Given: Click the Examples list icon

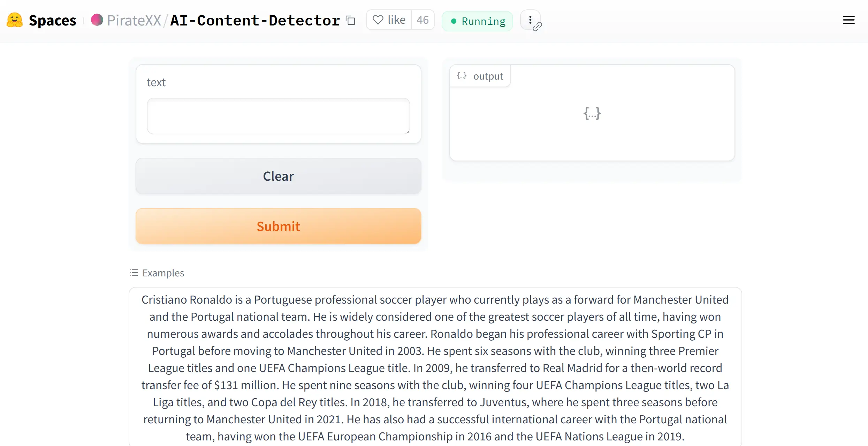Looking at the screenshot, I should (134, 273).
